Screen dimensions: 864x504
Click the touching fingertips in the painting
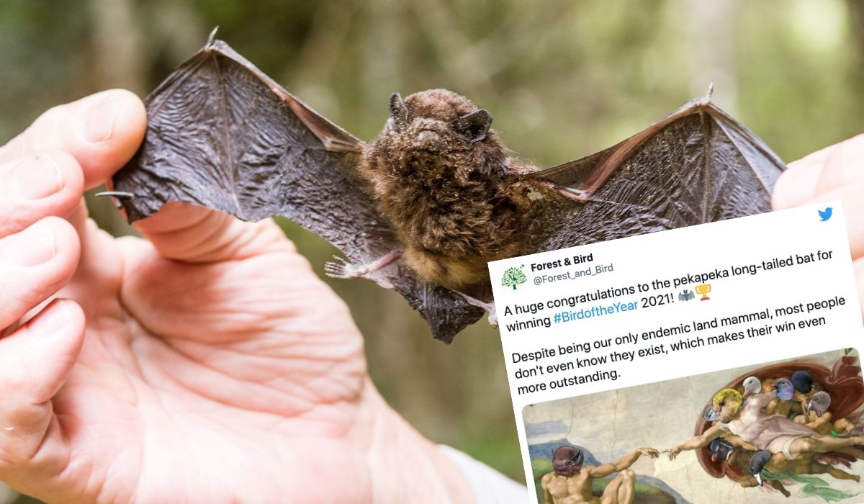[x=661, y=453]
